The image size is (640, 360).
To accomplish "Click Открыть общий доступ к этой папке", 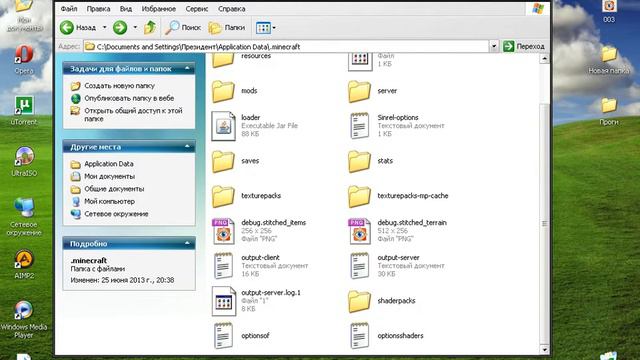I will point(133,115).
